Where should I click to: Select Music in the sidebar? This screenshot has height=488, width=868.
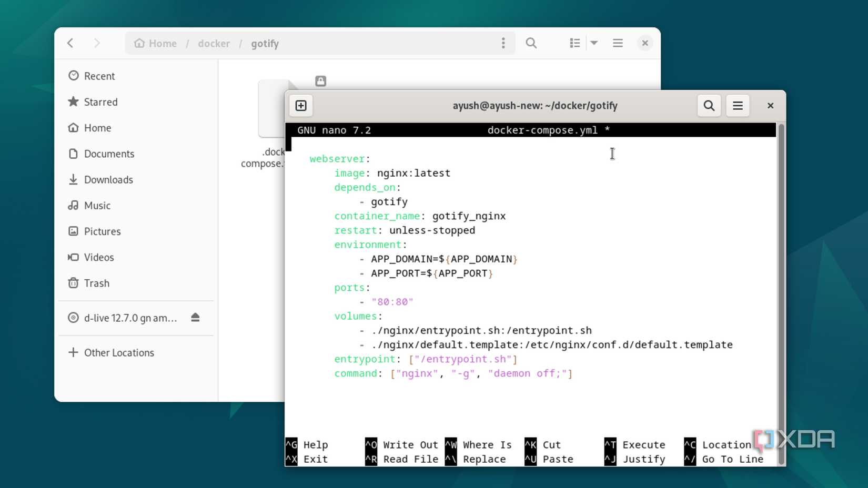(97, 205)
